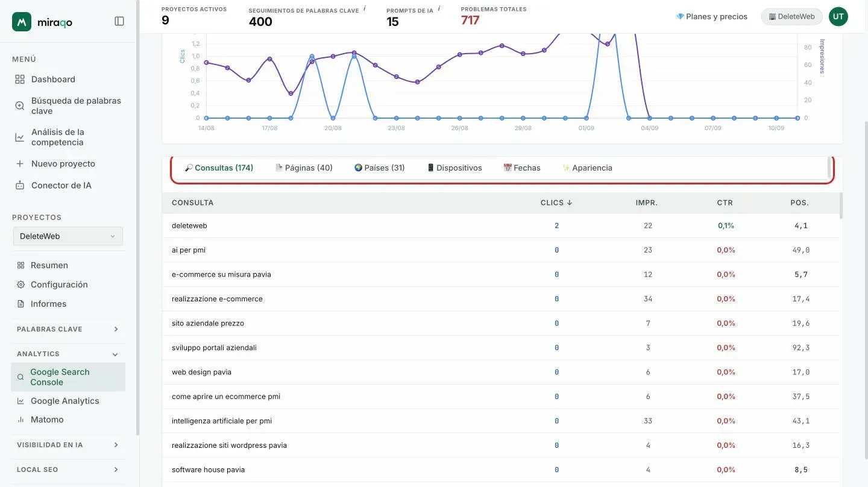Click the Dashboard grid icon

20,80
